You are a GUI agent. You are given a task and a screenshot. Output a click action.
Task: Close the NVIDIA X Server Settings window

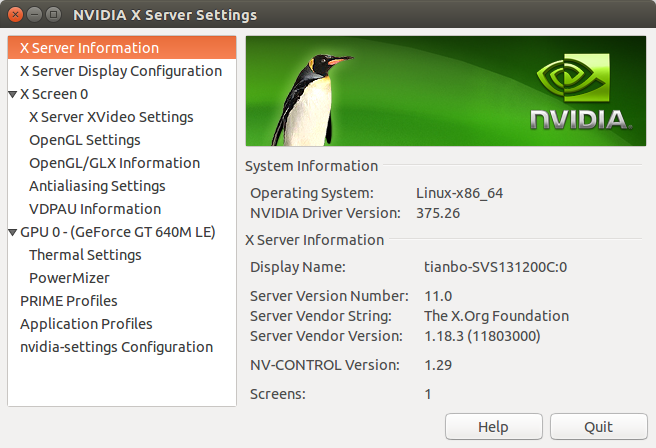(x=15, y=15)
